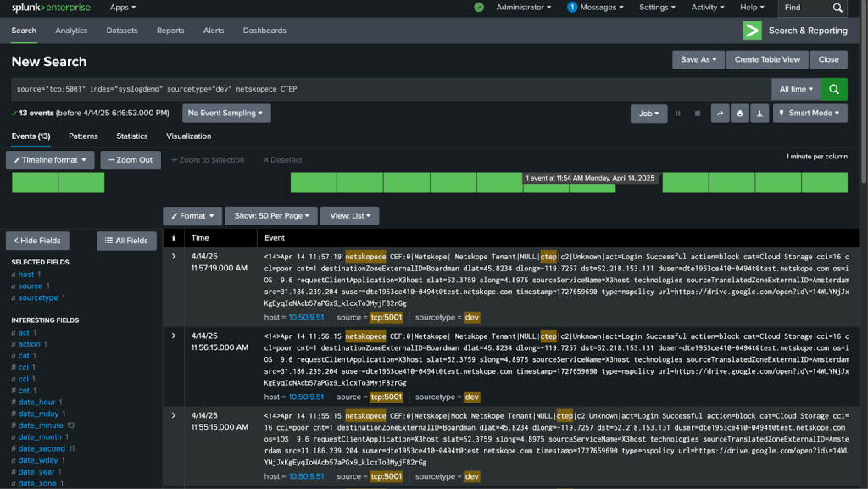Click the first green timeline bar

35,182
